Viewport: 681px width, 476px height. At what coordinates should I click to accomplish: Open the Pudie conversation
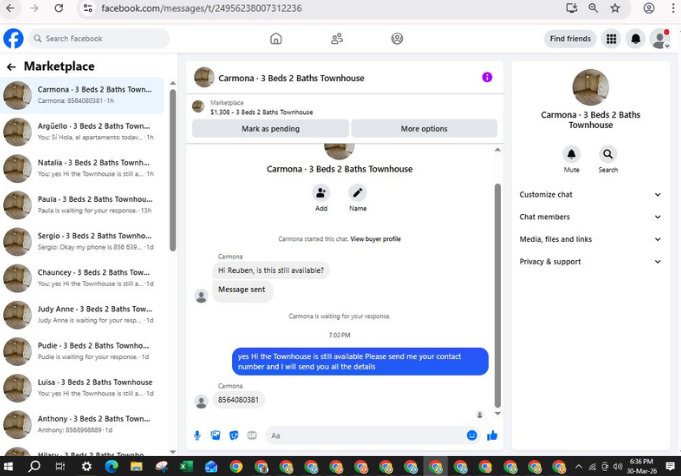pyautogui.click(x=83, y=351)
